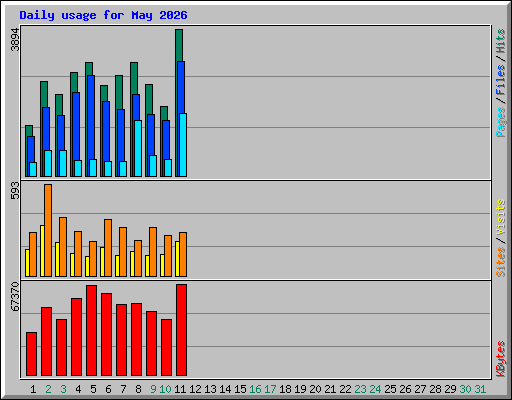Click day label 1 on the axis
The width and height of the screenshot is (512, 400).
tap(33, 389)
